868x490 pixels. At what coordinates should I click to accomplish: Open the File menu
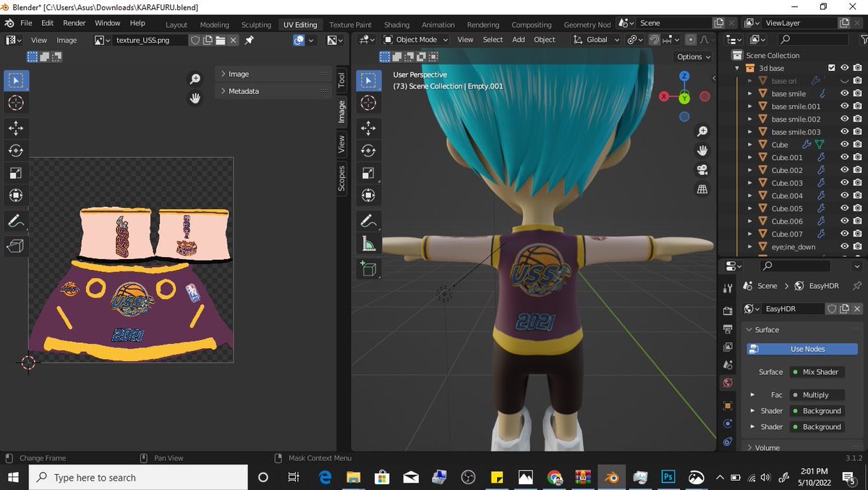[26, 23]
